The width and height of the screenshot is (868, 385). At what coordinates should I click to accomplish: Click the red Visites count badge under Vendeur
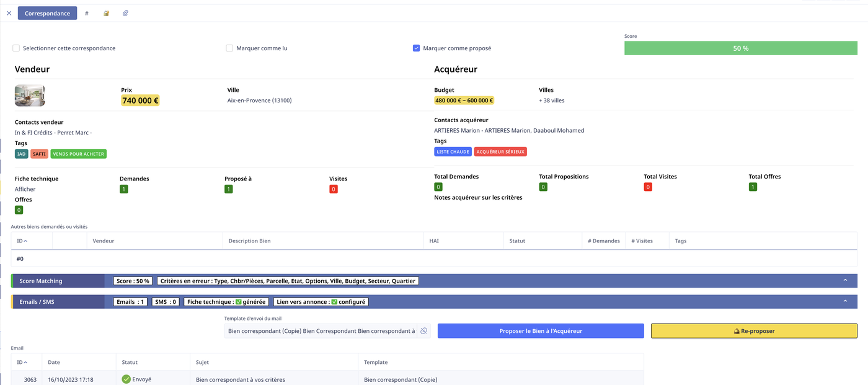coord(334,189)
